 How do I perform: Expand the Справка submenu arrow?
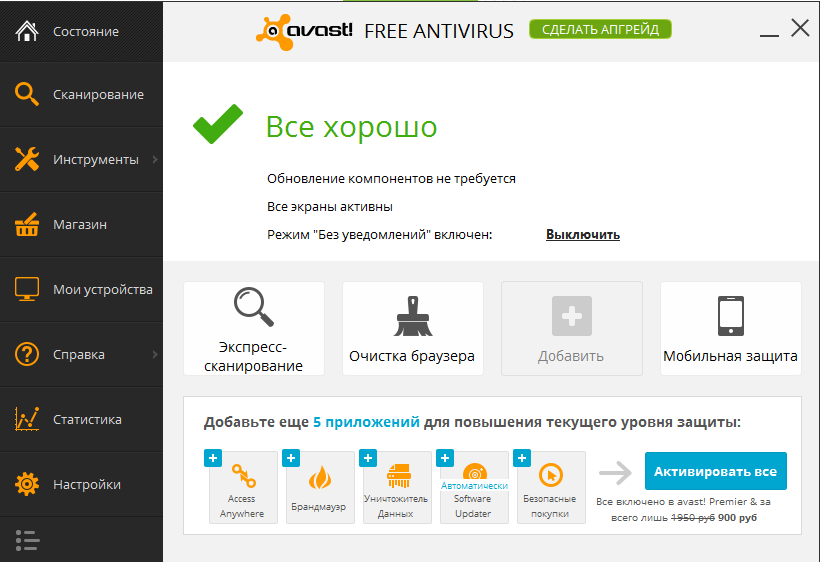point(155,354)
